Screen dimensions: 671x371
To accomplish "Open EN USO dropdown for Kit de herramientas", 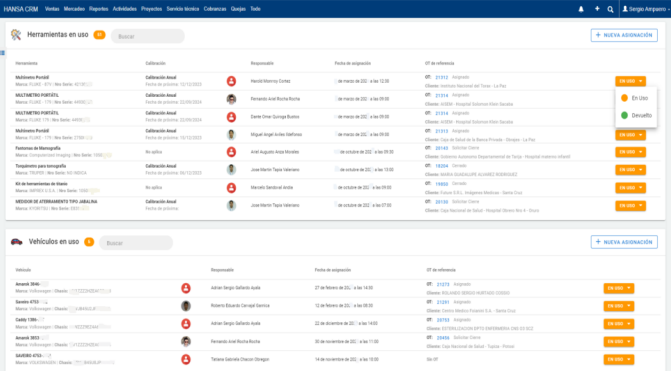I will click(630, 188).
